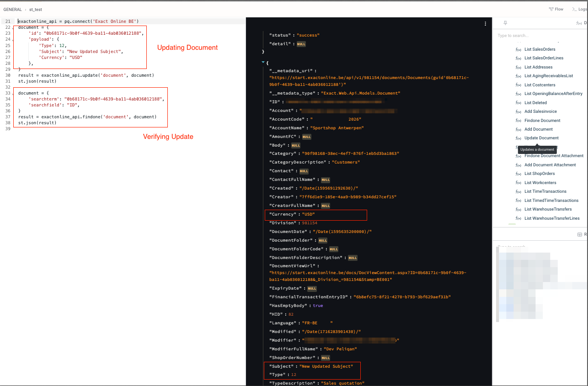The width and height of the screenshot is (588, 386).
Task: Click the f(x) icon beside Add Salesinvoice
Action: [518, 111]
